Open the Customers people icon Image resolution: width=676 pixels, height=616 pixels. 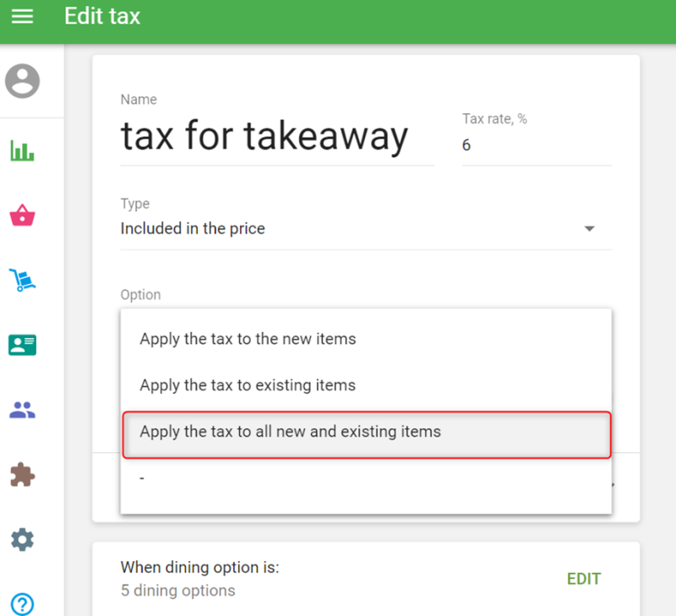point(22,411)
